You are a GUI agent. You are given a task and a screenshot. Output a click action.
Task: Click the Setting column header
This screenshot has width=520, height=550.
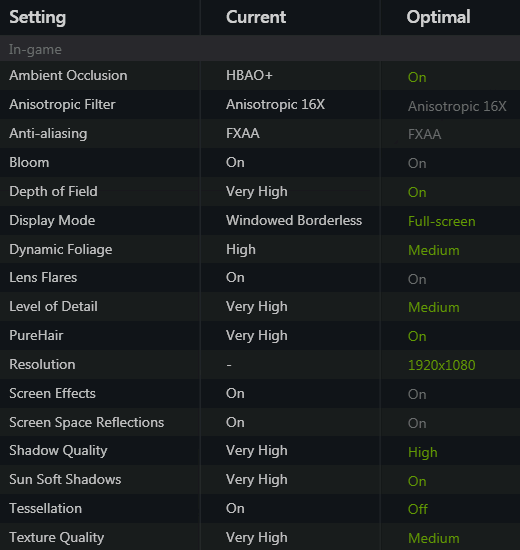pyautogui.click(x=38, y=17)
